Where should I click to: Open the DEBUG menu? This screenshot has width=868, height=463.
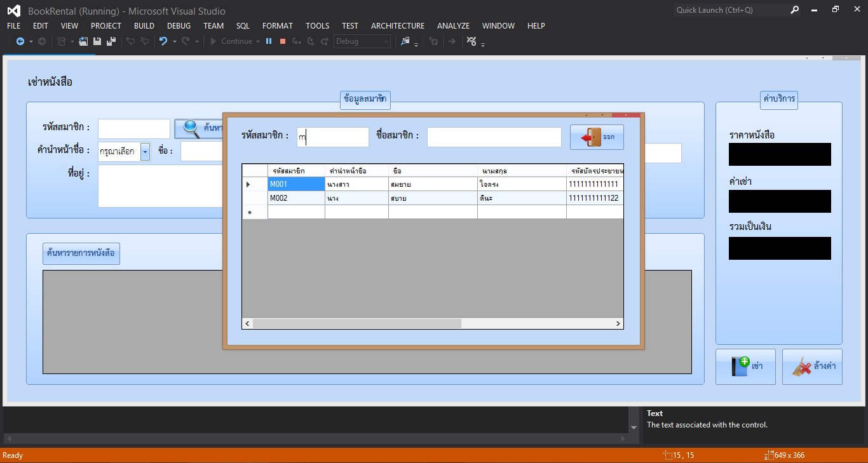[179, 25]
